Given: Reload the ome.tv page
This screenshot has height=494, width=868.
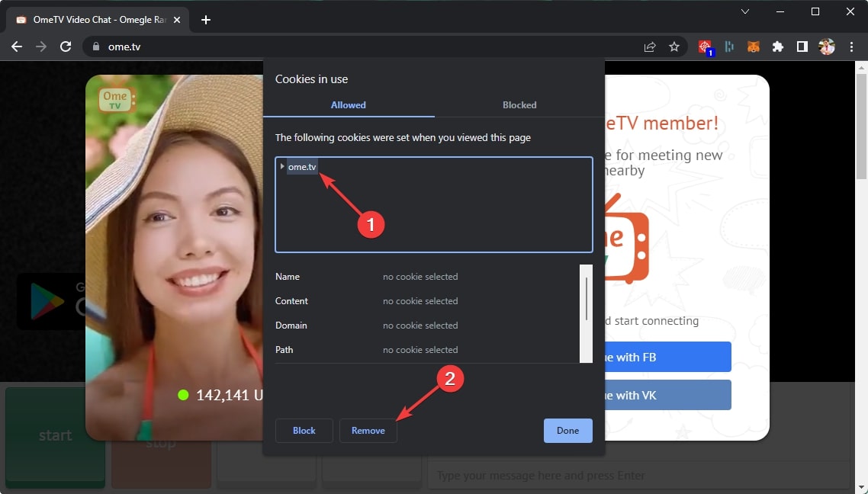Looking at the screenshot, I should [x=66, y=47].
